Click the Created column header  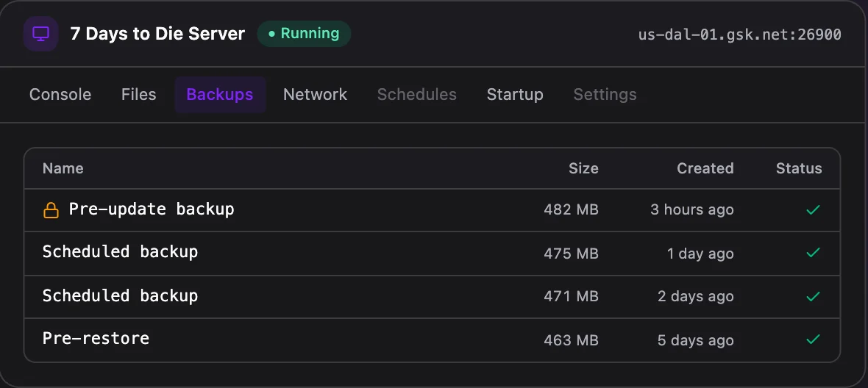pyautogui.click(x=705, y=168)
